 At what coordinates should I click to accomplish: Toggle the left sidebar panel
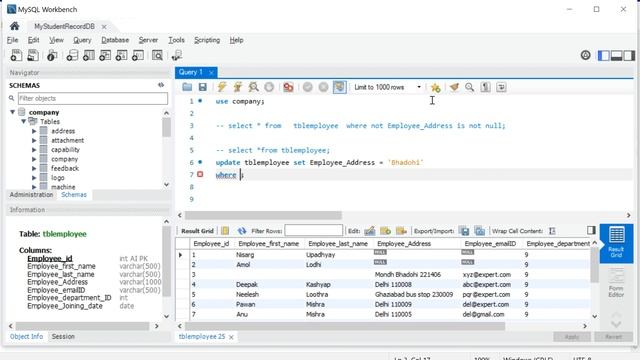point(603,56)
